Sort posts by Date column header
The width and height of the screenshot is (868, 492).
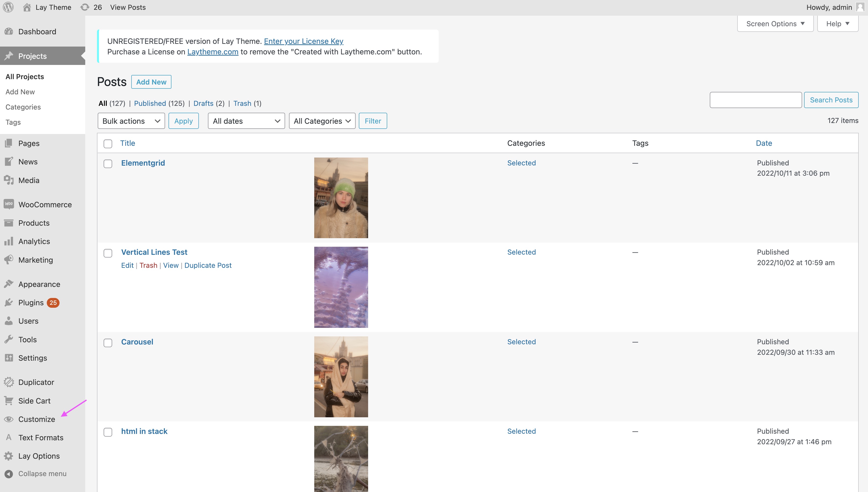764,143
